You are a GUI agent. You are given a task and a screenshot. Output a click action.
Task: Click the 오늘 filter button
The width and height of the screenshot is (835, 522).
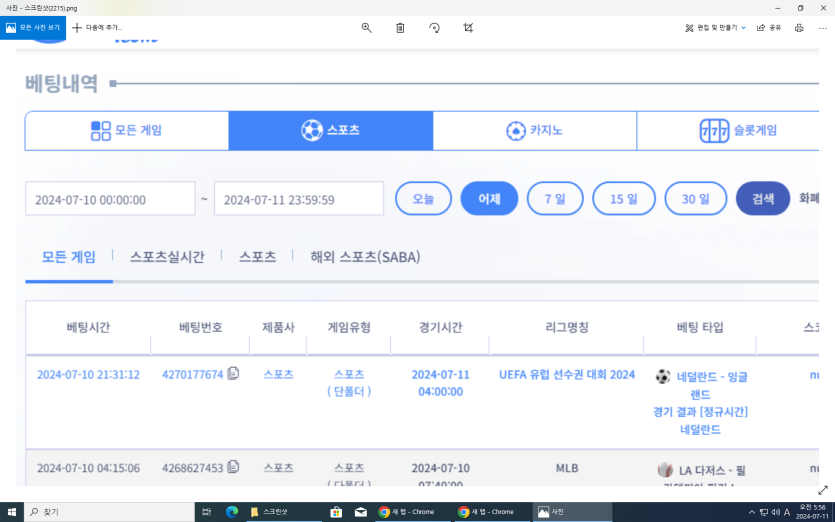pos(423,199)
